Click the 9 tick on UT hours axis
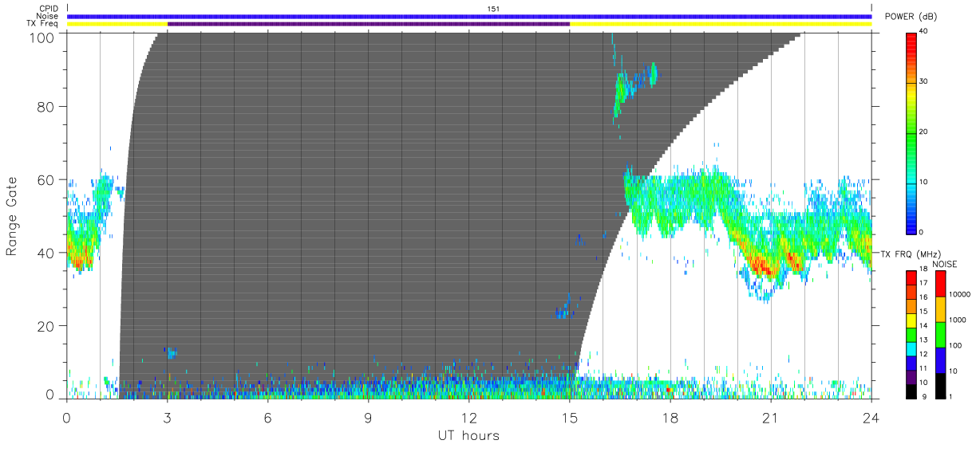This screenshot has height=452, width=980. [369, 419]
